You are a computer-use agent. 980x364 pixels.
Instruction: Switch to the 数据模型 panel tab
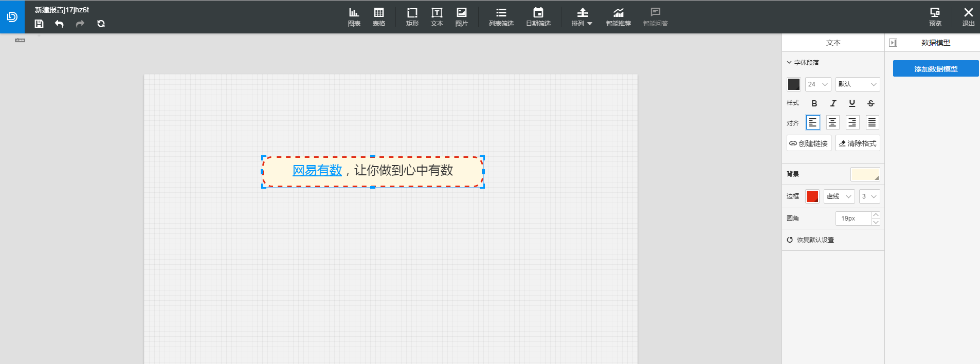point(936,43)
